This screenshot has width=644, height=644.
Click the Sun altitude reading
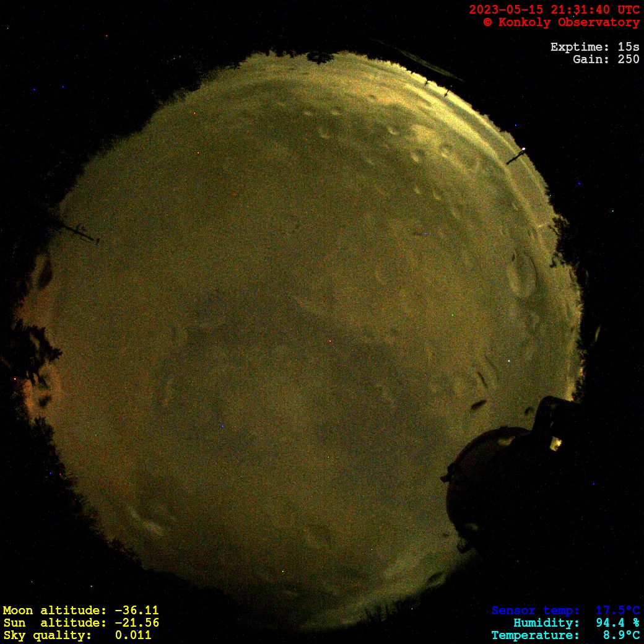80,623
